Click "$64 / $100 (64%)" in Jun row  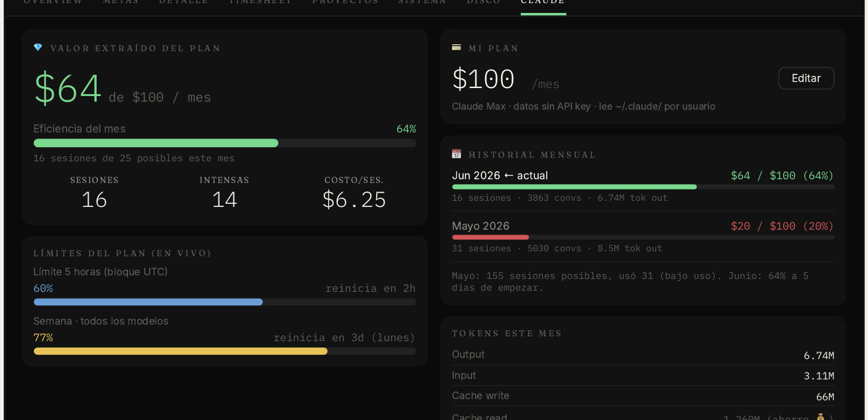click(x=782, y=176)
